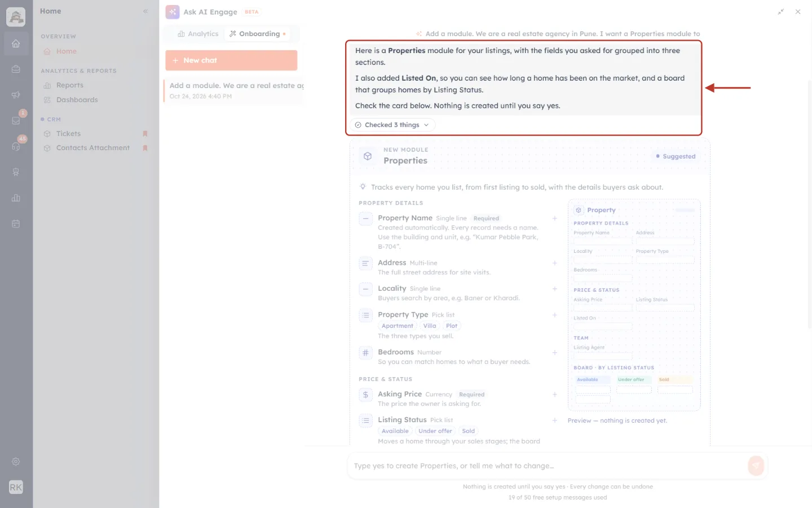812x508 pixels.
Task: Open the inbox icon with badge 1
Action: [x=16, y=120]
